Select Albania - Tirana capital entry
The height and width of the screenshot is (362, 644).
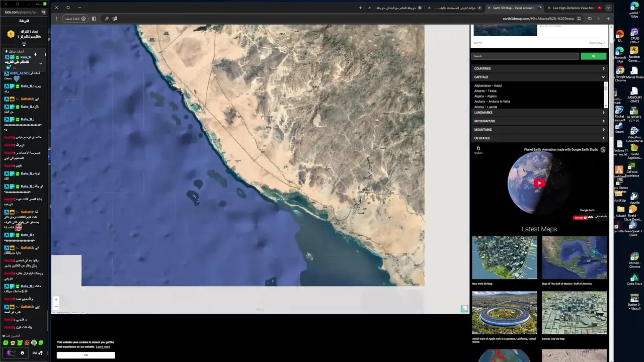[486, 91]
